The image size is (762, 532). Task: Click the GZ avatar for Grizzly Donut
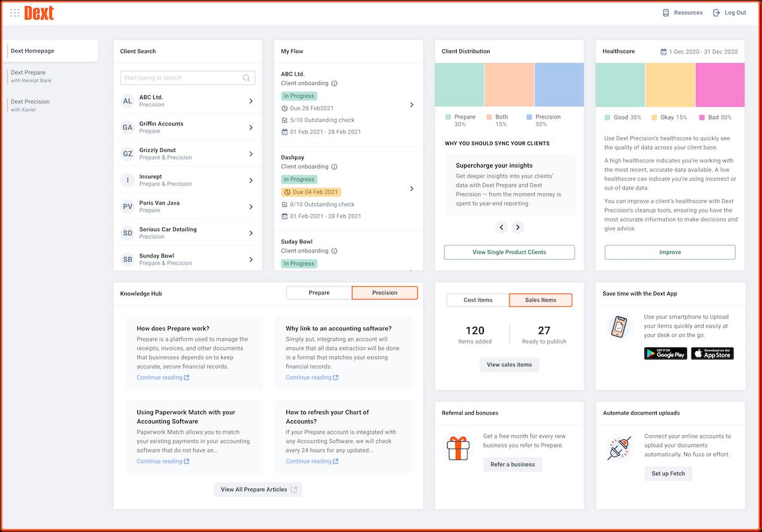[x=128, y=154]
